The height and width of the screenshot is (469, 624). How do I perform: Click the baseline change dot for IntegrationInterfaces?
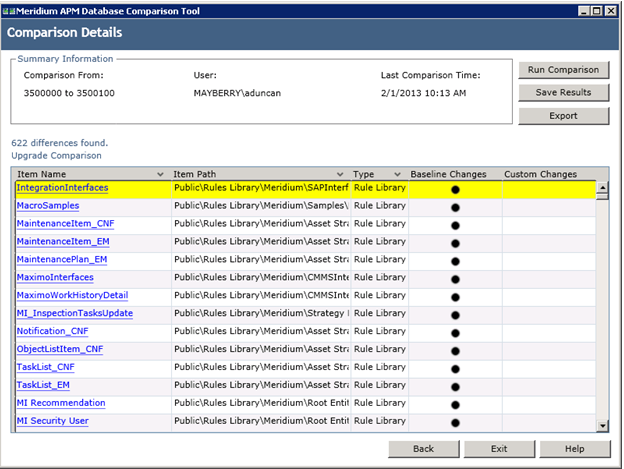(455, 190)
